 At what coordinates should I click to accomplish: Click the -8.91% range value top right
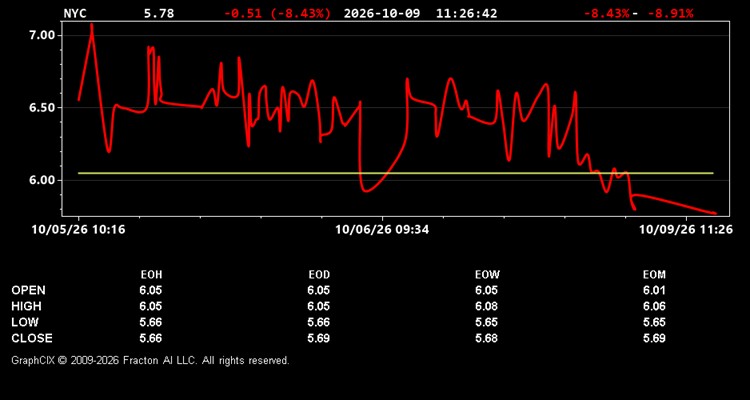click(x=670, y=13)
